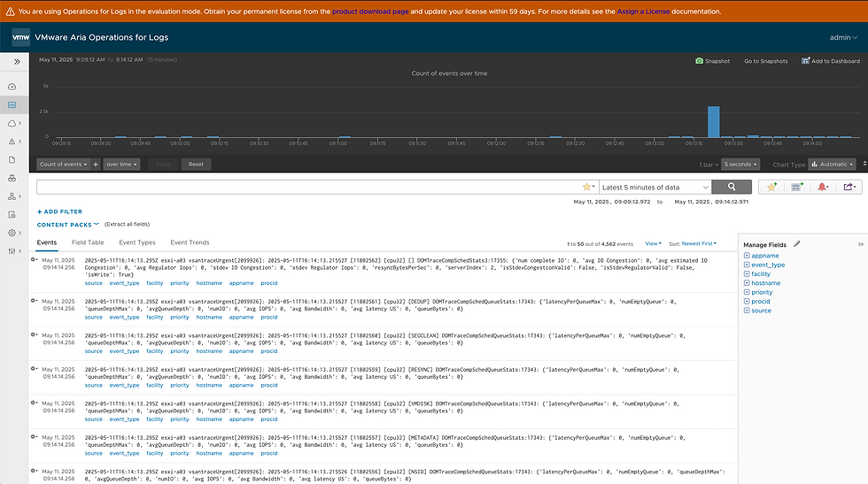Open the over time dropdown
The image size is (868, 484).
coord(122,165)
